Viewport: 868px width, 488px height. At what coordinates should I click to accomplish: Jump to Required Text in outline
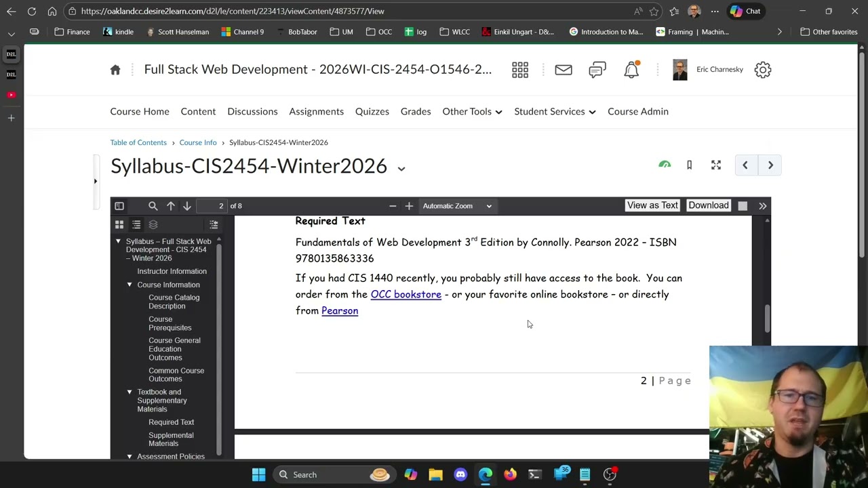[171, 422]
